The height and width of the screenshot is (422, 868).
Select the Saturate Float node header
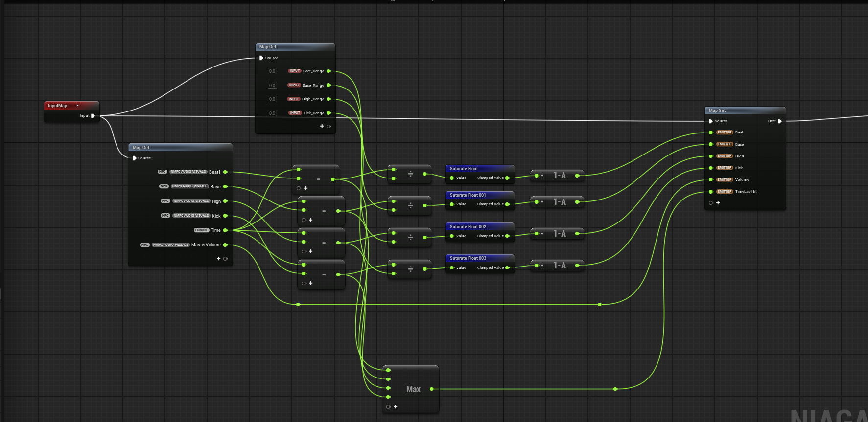(x=480, y=169)
